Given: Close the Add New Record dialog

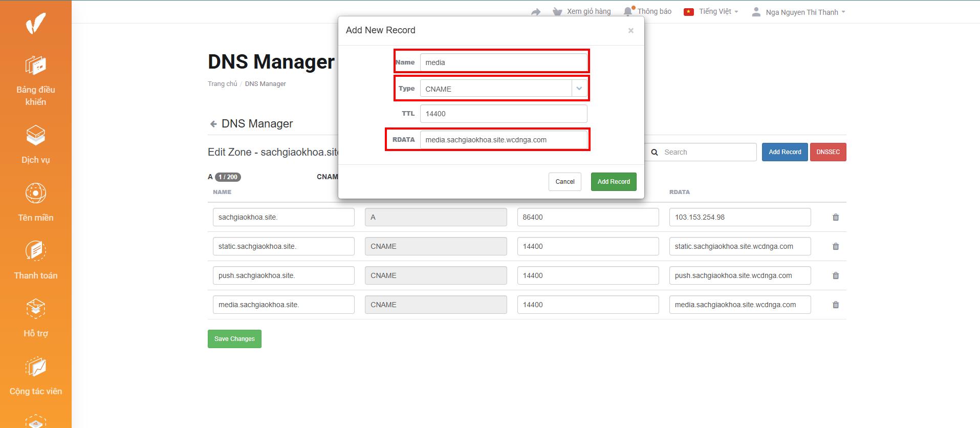Looking at the screenshot, I should [x=630, y=31].
